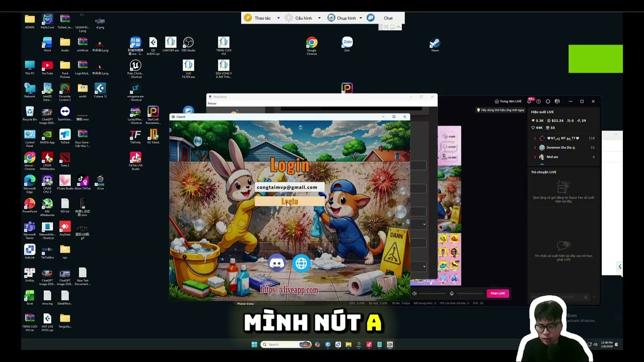Image resolution: width=644 pixels, height=362 pixels.
Task: Click the taskbar Search box
Action: pos(286,344)
